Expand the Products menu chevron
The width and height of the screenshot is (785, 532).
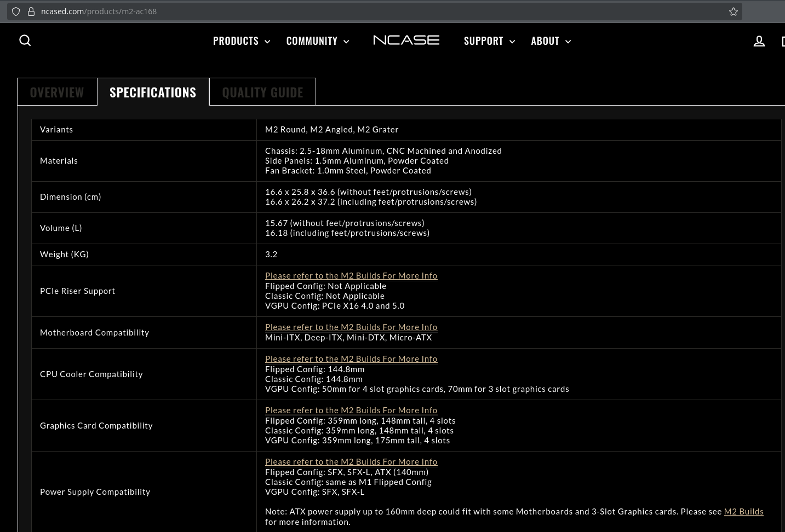click(267, 42)
